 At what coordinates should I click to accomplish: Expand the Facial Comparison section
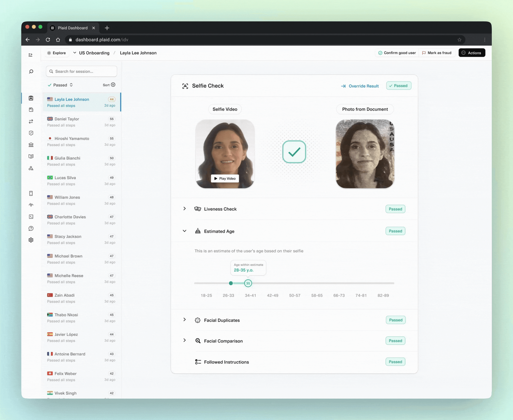(184, 340)
